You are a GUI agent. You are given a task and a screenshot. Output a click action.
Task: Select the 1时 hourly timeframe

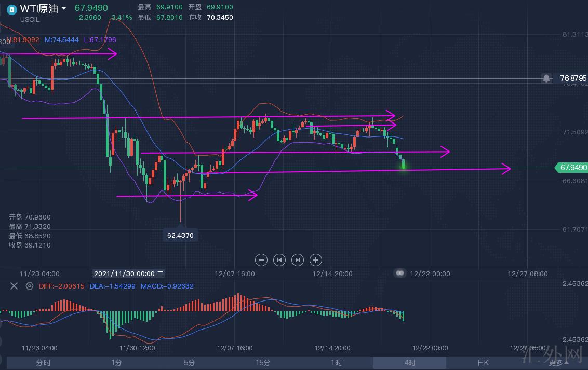point(336,363)
